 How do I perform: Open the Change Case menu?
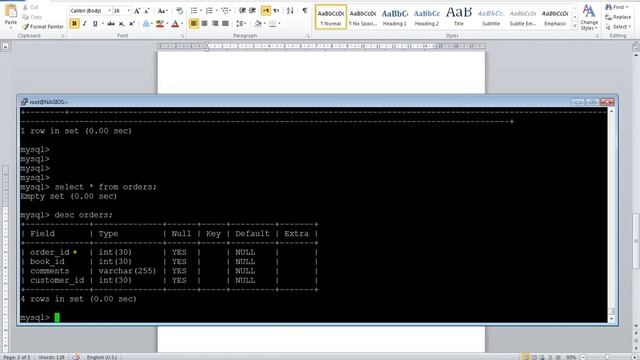162,11
